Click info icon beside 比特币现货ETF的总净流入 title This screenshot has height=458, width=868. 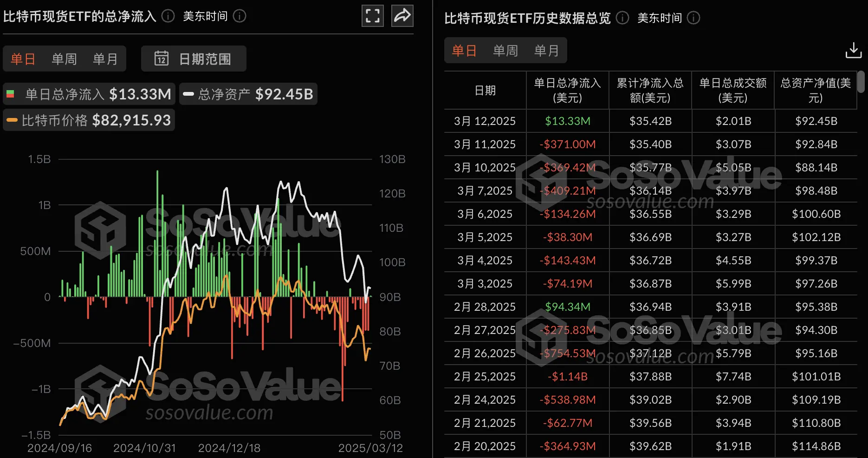click(168, 16)
